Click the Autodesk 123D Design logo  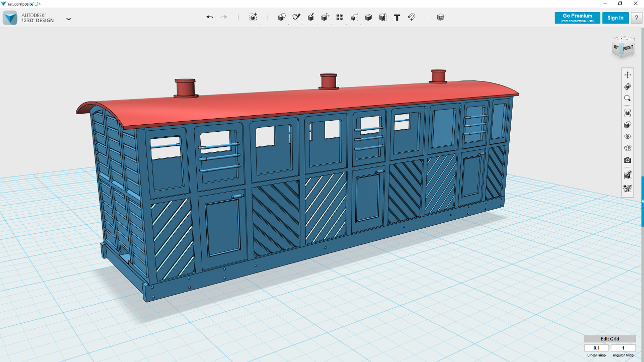click(x=10, y=18)
